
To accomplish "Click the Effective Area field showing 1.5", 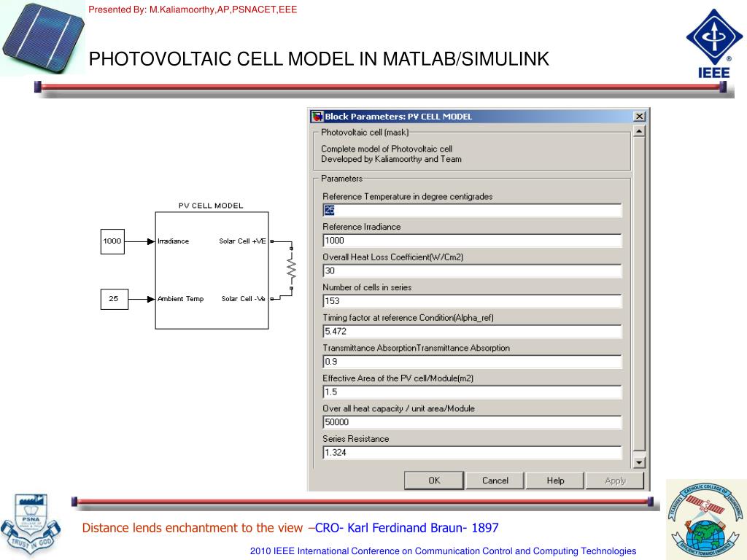I will (472, 392).
